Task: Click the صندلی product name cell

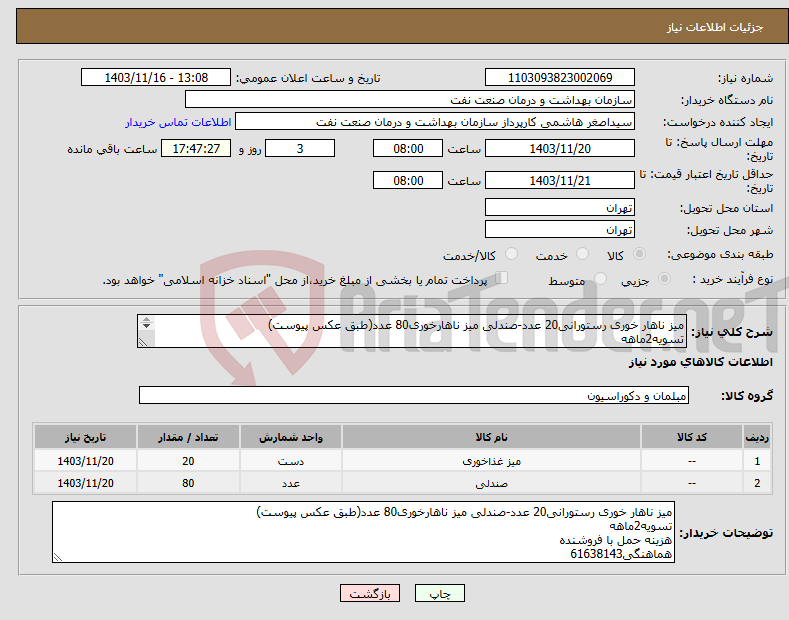Action: 491,483
